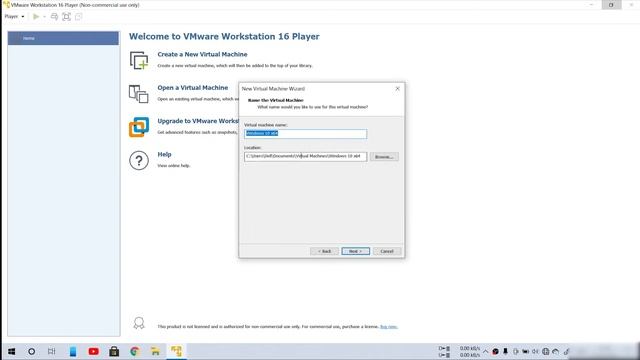Viewport: 640px width, 360px height.
Task: Click the volume speaker tray icon
Action: click(536, 351)
